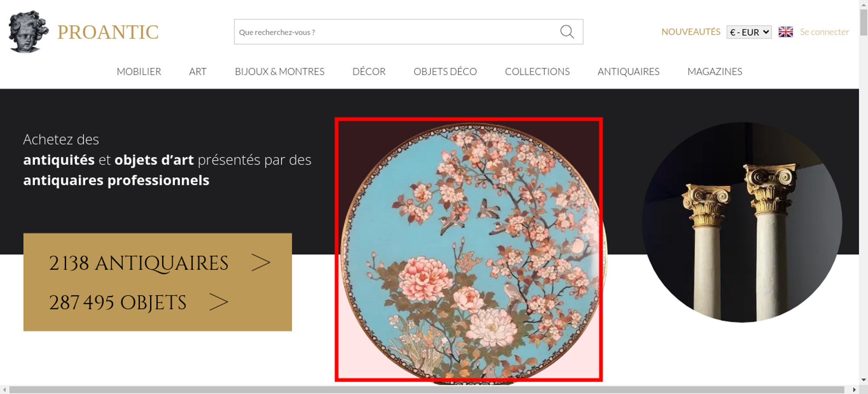Open the Art menu
This screenshot has height=394, width=868.
197,72
